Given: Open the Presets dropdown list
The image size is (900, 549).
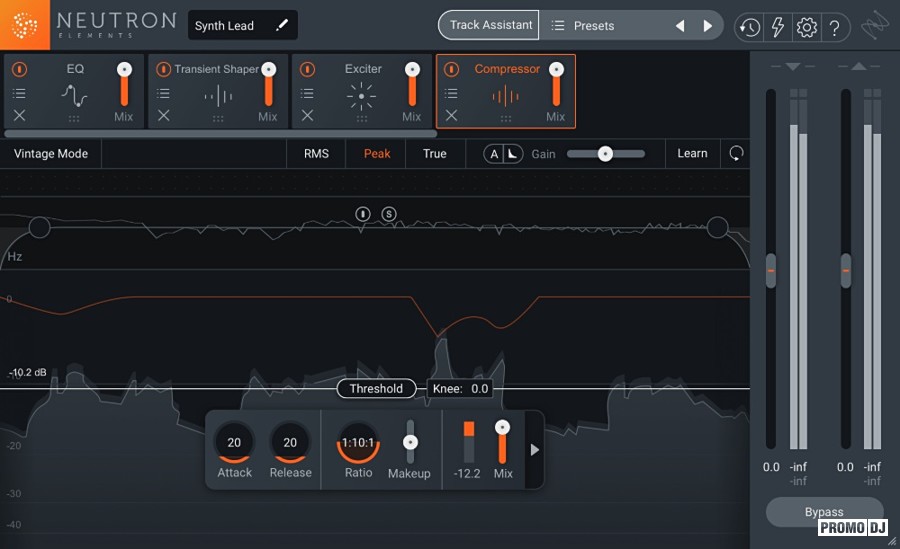Looking at the screenshot, I should (594, 26).
